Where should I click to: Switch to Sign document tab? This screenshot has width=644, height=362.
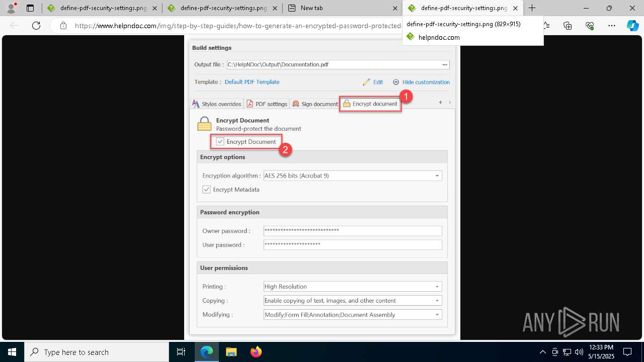(315, 104)
